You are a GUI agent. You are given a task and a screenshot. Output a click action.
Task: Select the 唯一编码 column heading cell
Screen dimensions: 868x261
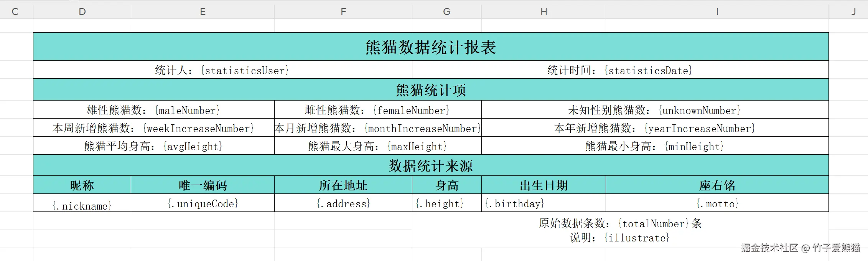point(203,185)
